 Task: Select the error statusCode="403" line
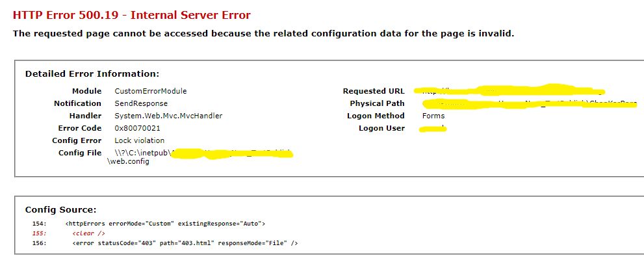tap(185, 243)
